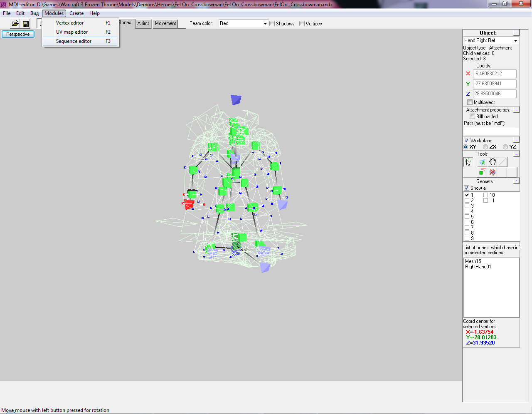
Task: Click the attachment Path input field
Action: point(491,131)
